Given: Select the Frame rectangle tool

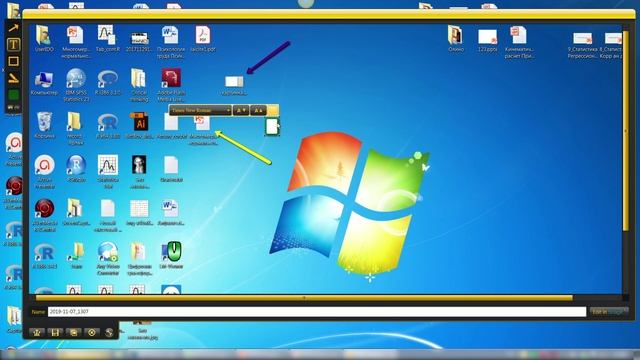Looking at the screenshot, I should click(x=13, y=61).
